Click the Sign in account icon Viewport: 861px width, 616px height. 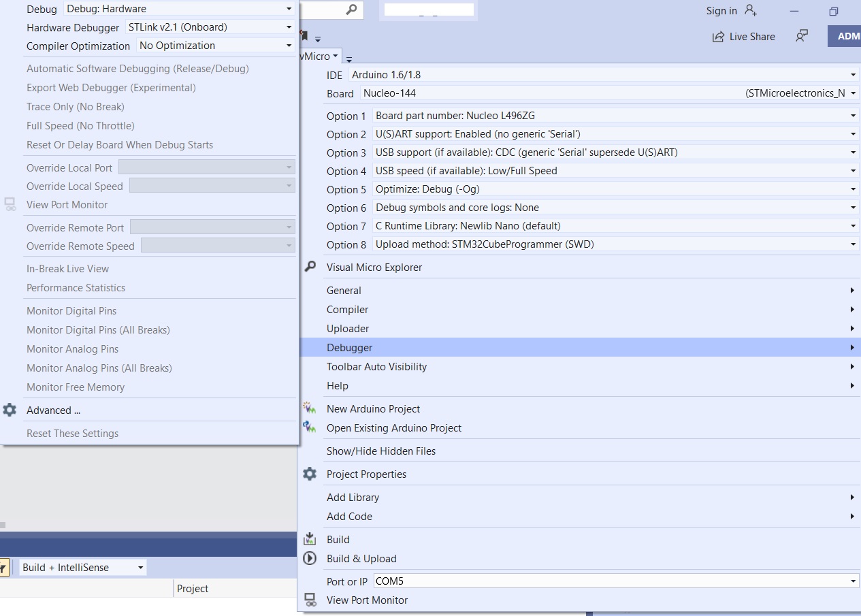(x=751, y=10)
